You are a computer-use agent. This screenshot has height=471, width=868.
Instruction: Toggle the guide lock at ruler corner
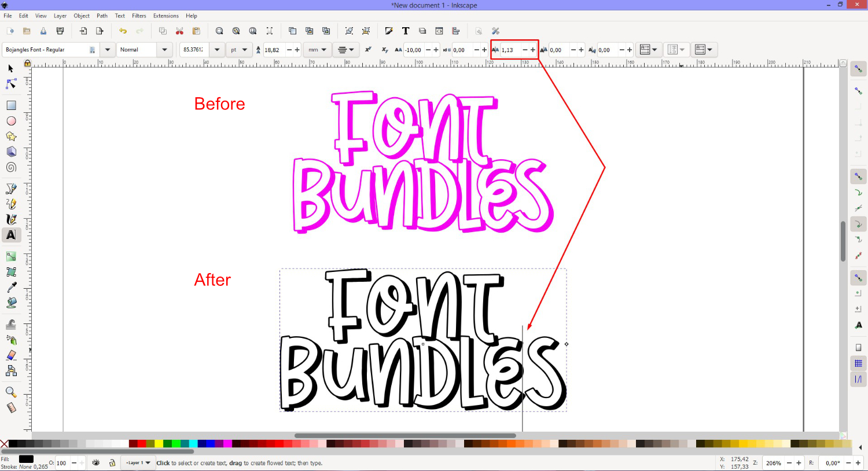[27, 63]
